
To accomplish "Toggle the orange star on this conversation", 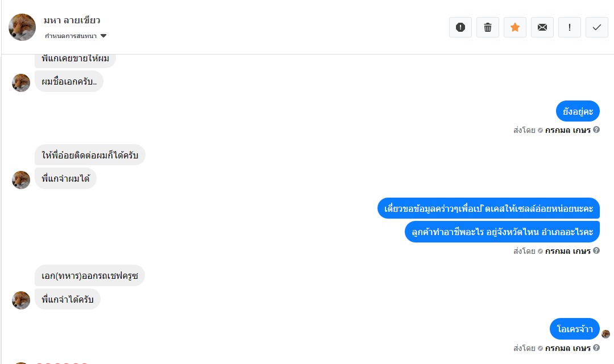I will pyautogui.click(x=515, y=27).
